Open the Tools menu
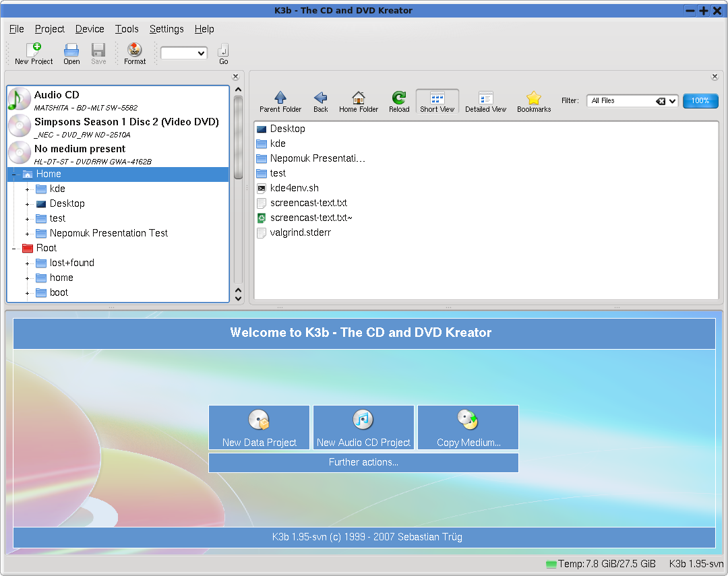 click(x=127, y=29)
